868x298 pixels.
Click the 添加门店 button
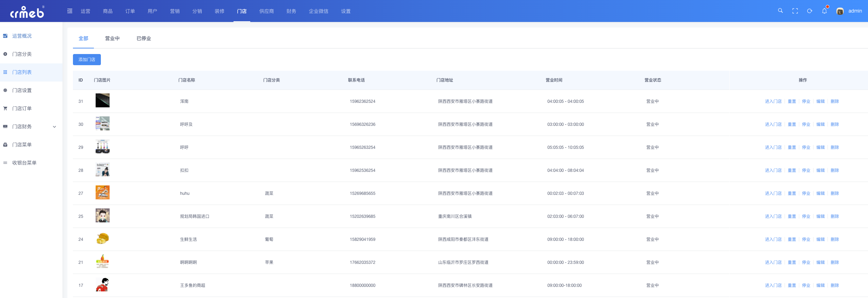tap(87, 60)
